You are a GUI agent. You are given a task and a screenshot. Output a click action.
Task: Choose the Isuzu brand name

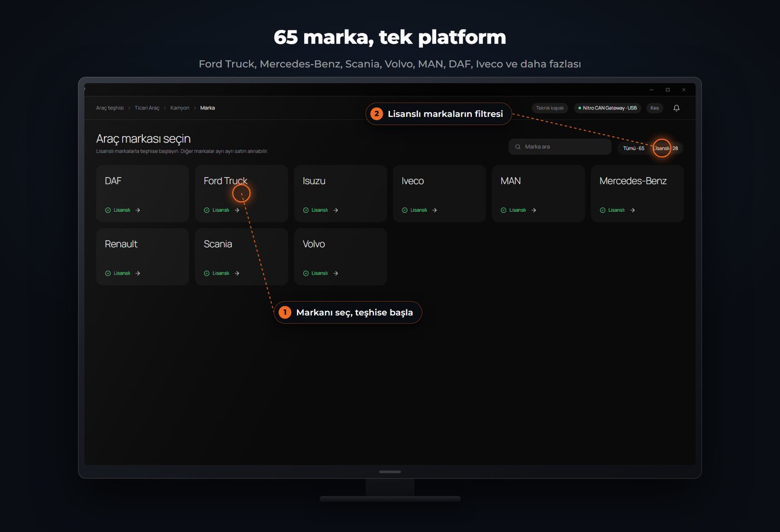click(314, 181)
